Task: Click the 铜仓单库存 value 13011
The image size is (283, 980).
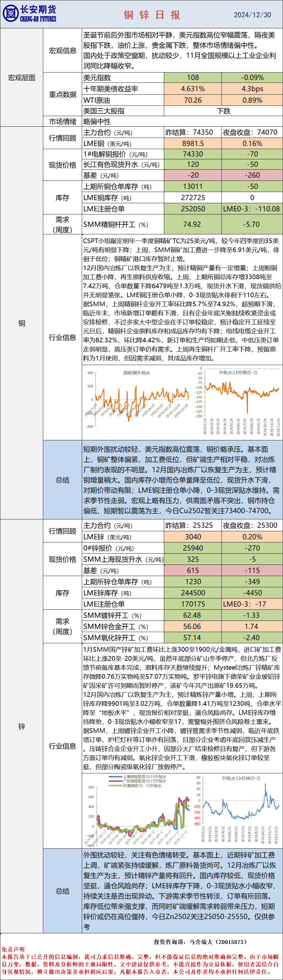Action: pos(193,186)
